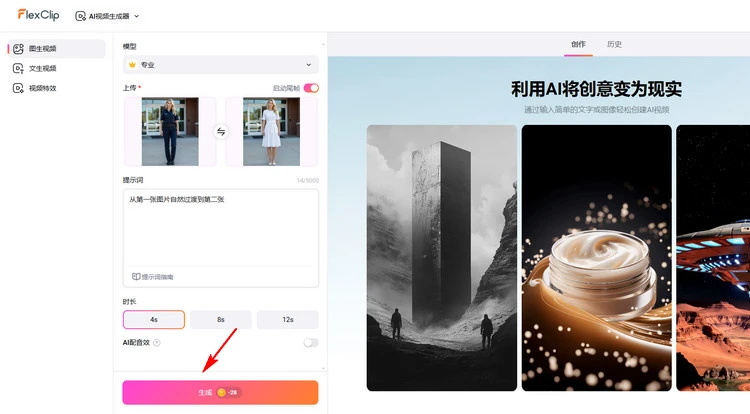Click the coin icon on the generate button
The width and height of the screenshot is (750, 414).
coord(221,392)
